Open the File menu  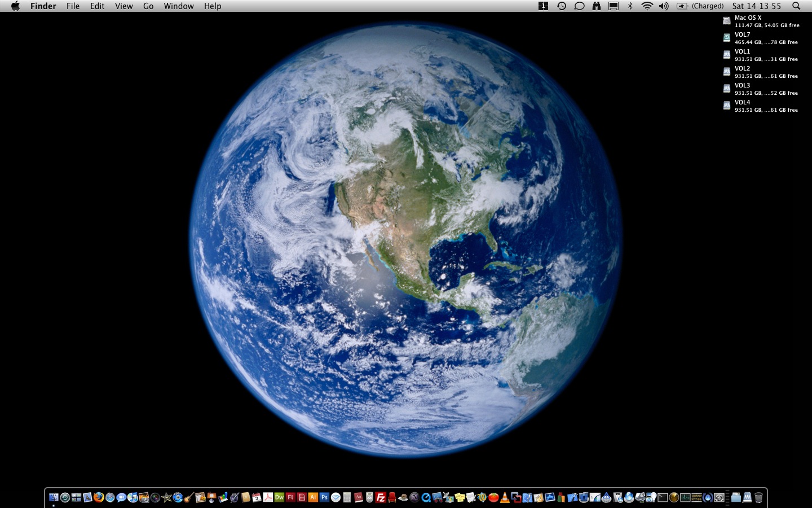point(73,6)
